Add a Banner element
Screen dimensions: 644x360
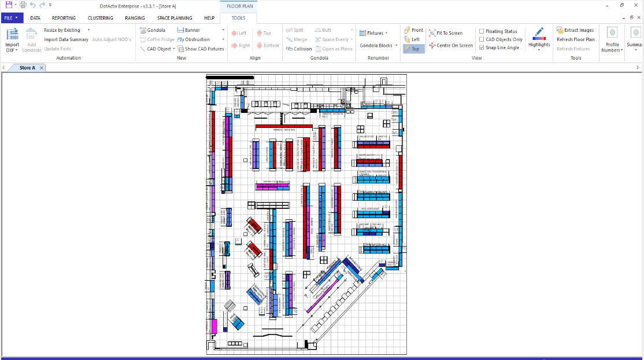[188, 30]
